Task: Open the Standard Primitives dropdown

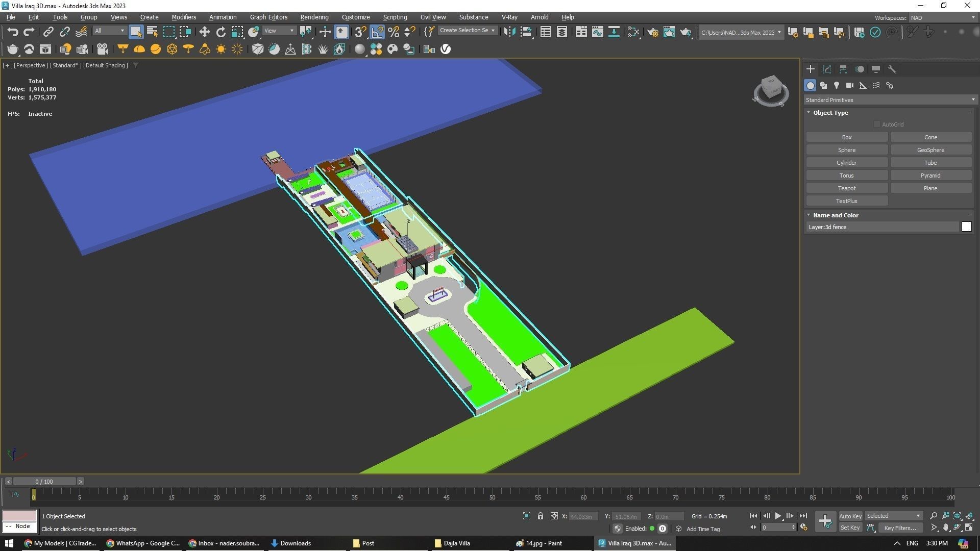Action: click(x=890, y=100)
